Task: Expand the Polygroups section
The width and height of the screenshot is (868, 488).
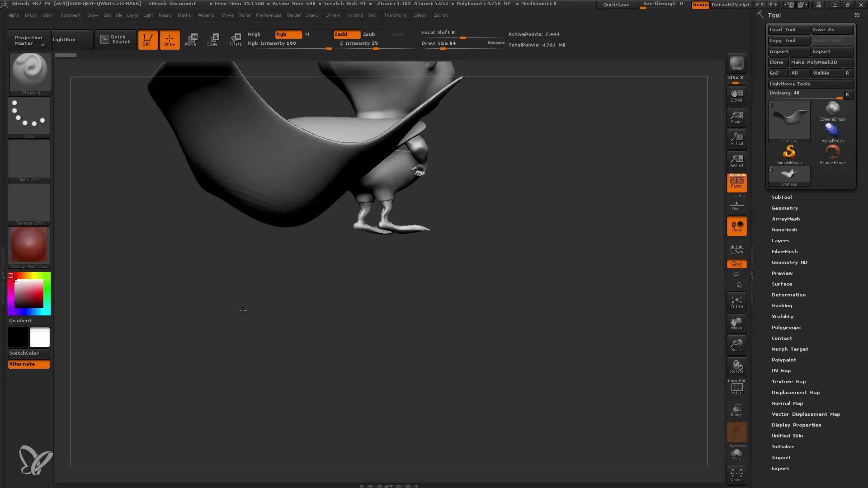Action: 786,327
